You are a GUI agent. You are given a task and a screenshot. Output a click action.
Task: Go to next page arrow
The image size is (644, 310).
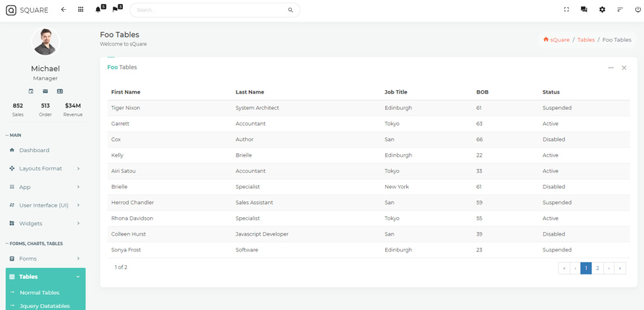click(x=609, y=268)
